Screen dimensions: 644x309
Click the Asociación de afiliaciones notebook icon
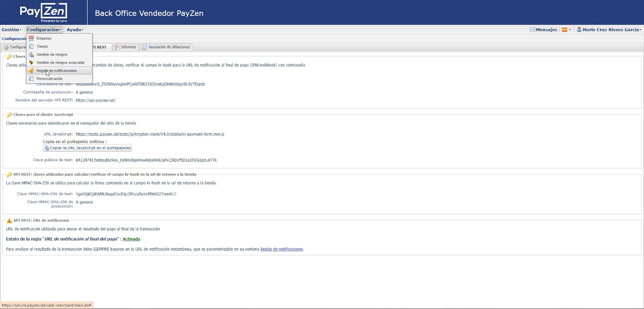(144, 47)
